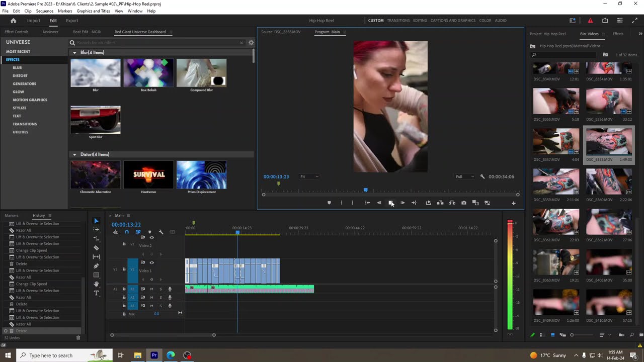Step forward one frame in Program monitor
644x362 pixels.
402,203
